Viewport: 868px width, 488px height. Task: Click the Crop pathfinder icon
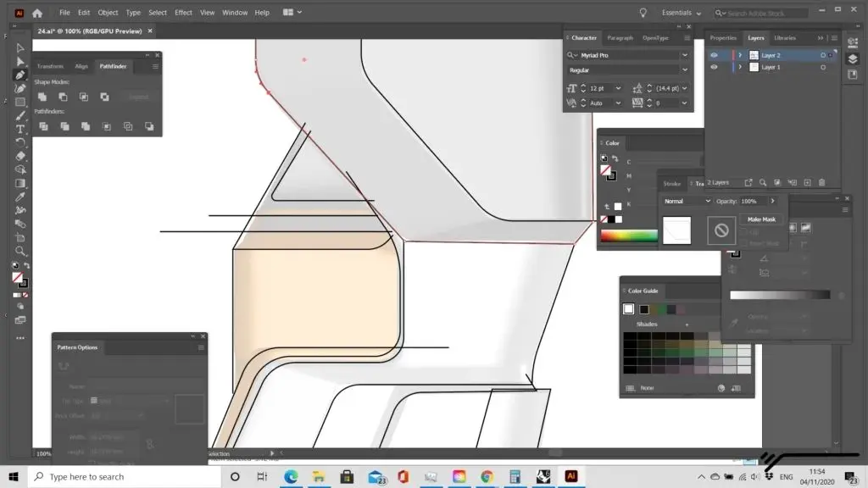107,127
